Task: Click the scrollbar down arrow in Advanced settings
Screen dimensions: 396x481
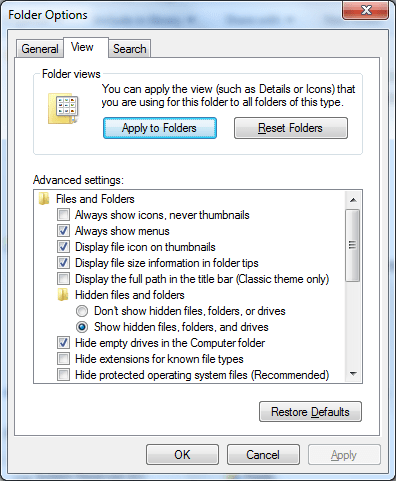Action: pyautogui.click(x=353, y=374)
